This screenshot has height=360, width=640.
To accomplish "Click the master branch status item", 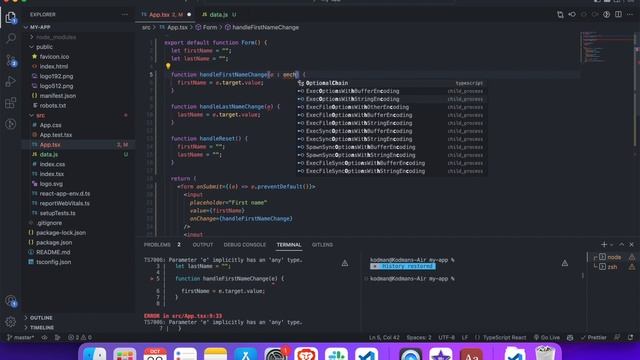I will [20, 338].
